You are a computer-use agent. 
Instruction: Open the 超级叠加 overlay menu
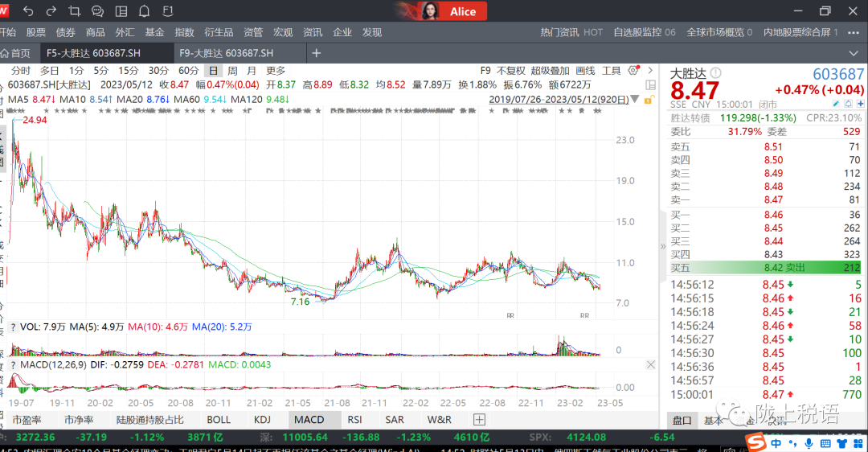pyautogui.click(x=550, y=70)
